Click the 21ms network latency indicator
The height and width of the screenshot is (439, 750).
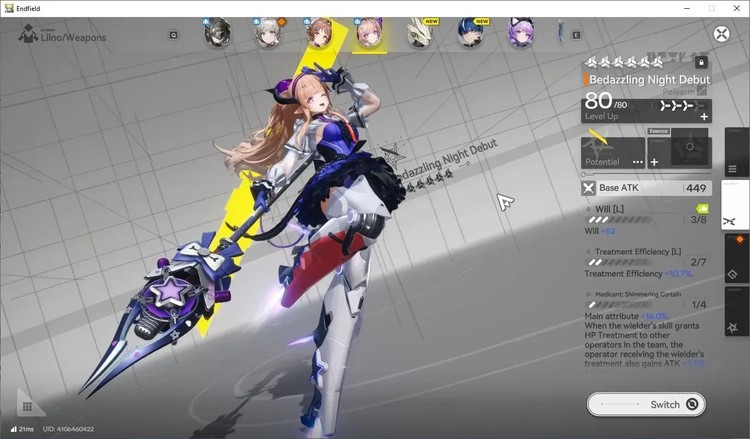pos(22,429)
